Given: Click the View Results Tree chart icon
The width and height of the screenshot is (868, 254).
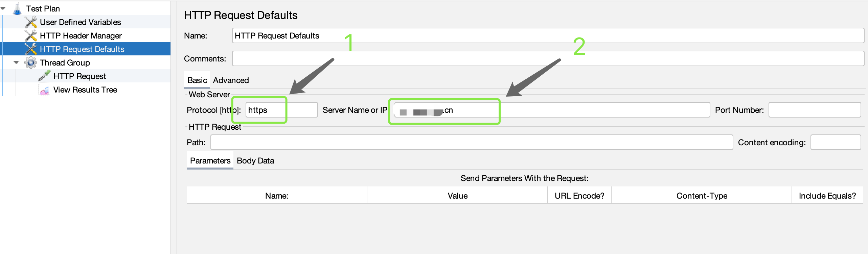Looking at the screenshot, I should tap(44, 90).
